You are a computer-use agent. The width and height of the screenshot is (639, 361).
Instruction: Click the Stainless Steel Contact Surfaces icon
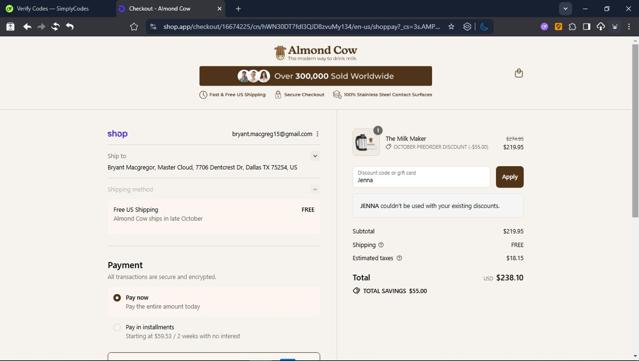point(337,95)
